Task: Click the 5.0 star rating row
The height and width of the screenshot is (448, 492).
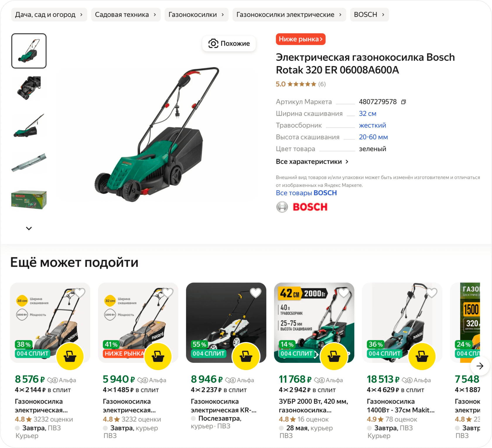Action: point(300,84)
